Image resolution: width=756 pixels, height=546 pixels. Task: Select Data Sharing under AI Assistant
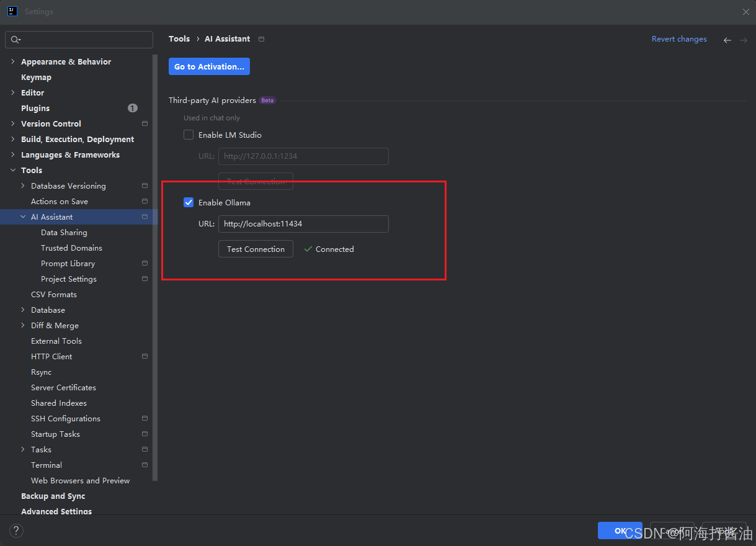[64, 232]
